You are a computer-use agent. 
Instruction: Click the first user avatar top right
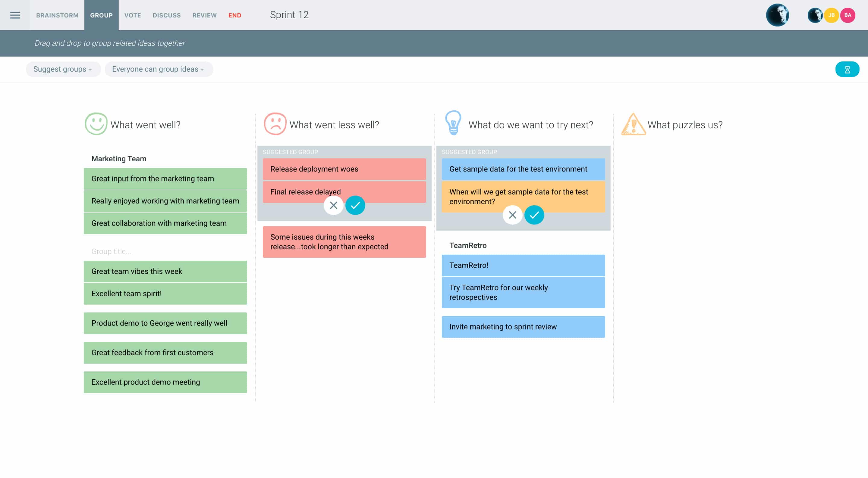pyautogui.click(x=816, y=15)
